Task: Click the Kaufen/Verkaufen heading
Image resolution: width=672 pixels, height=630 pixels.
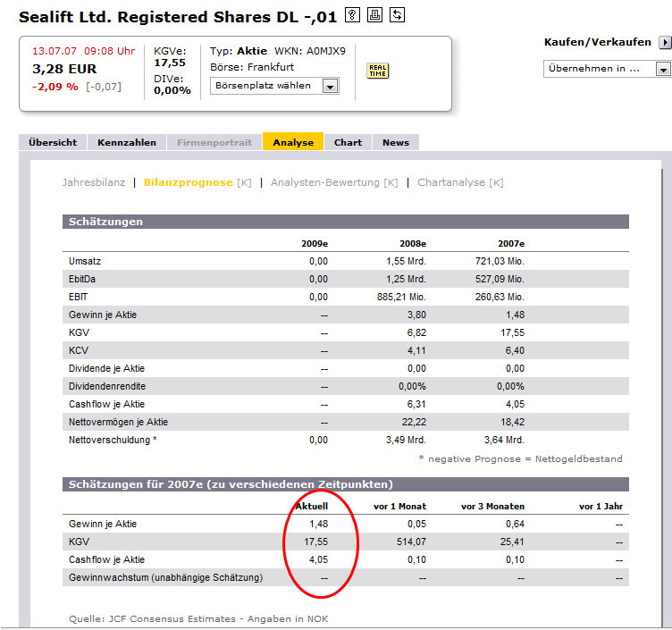Action: pos(599,43)
